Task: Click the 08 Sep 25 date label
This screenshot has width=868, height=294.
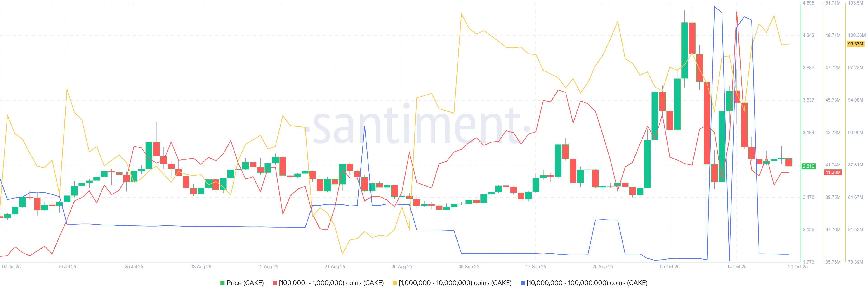Action: (x=469, y=267)
